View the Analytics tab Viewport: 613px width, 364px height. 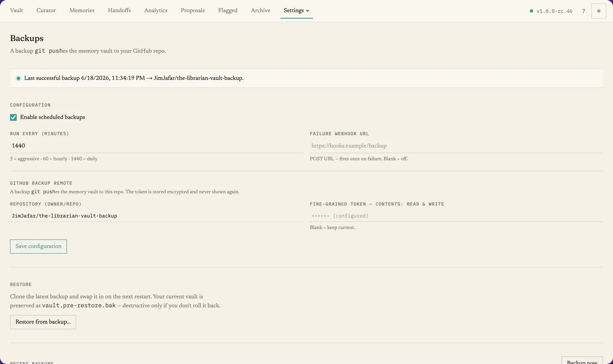point(156,10)
